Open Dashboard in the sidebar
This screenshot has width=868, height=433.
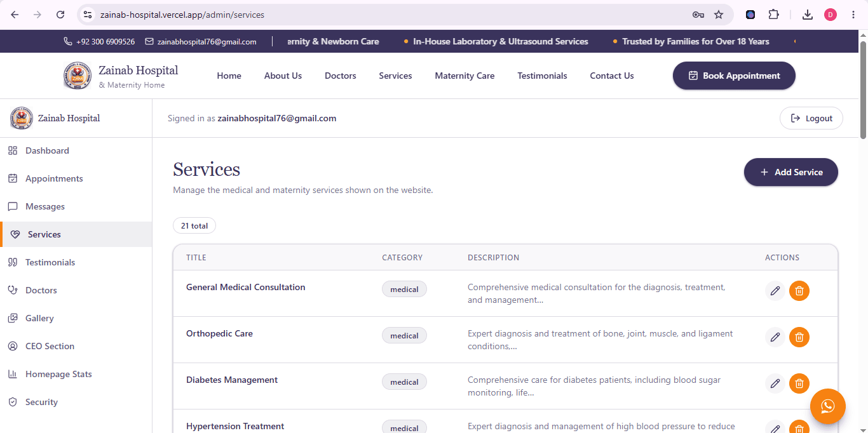click(76, 150)
